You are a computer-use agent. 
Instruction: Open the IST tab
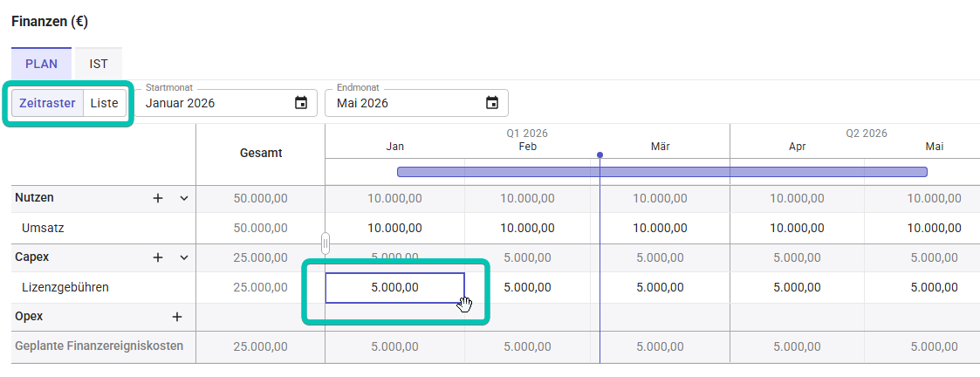99,64
